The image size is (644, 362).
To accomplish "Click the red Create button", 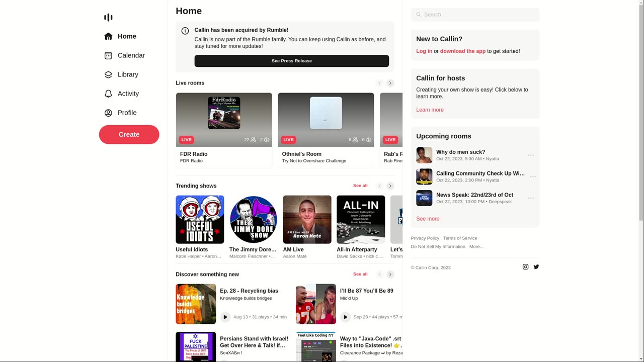I will click(129, 135).
